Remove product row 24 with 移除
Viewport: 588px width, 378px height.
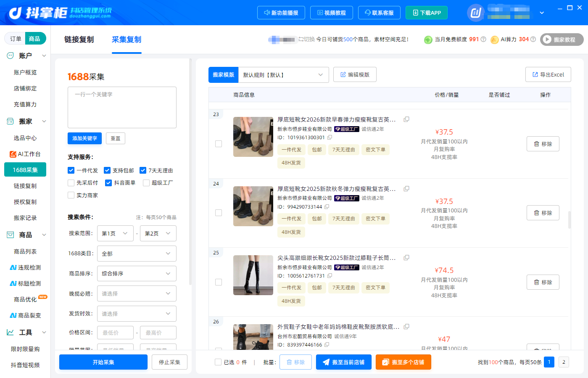[543, 213]
